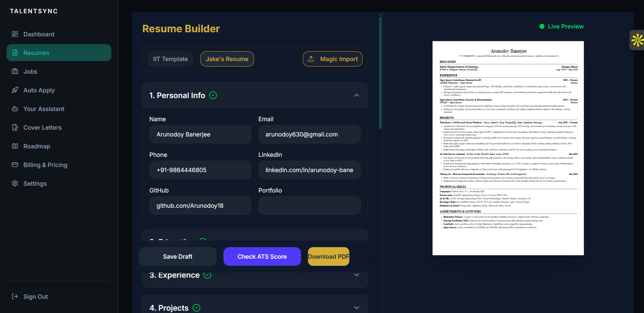
Task: Click Check ATS Score button
Action: pos(262,256)
